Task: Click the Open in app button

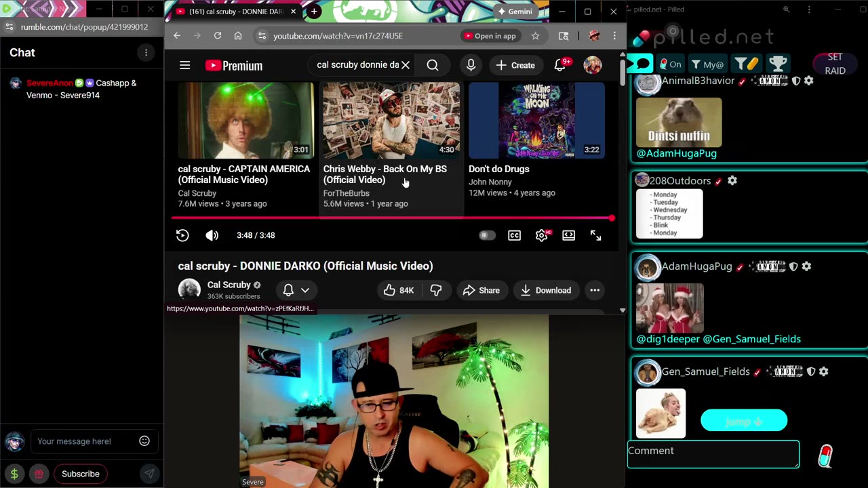Action: [490, 36]
